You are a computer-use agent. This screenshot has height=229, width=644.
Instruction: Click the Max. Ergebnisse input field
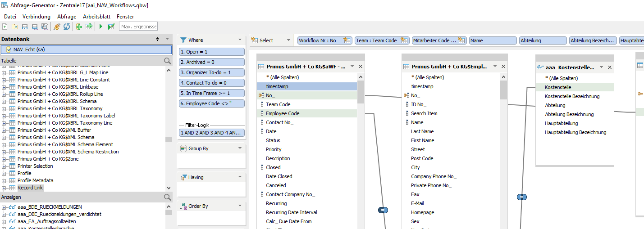139,27
